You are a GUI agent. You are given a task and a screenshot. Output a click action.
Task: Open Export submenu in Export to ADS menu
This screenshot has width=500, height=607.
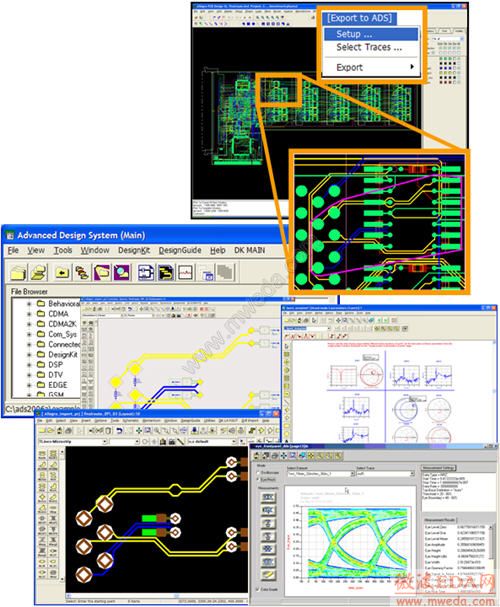(371, 67)
